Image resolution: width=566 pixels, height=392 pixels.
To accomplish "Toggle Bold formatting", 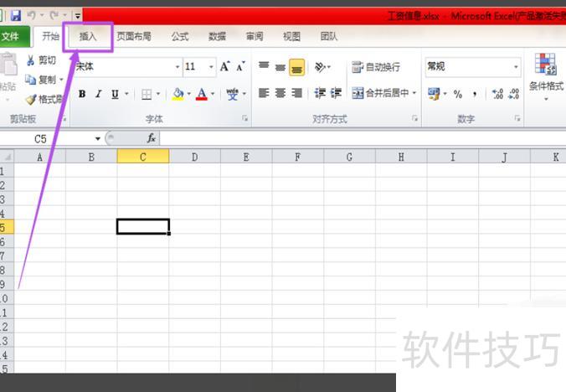I will (x=82, y=94).
